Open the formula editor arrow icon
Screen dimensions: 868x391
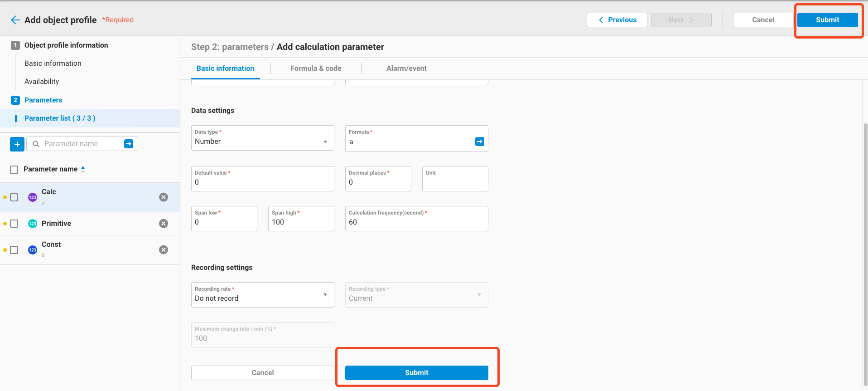(479, 142)
